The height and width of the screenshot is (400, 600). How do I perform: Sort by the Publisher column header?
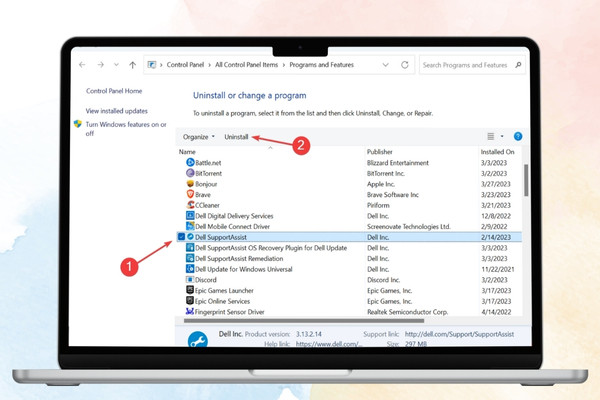click(x=380, y=152)
